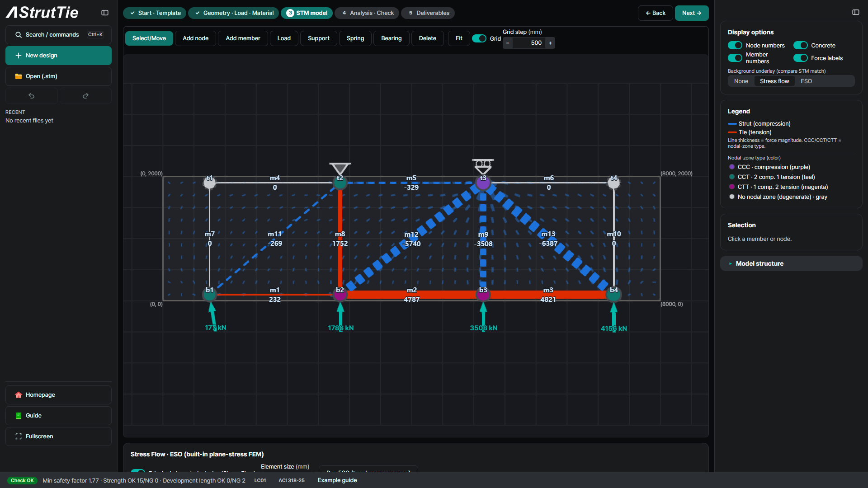The height and width of the screenshot is (488, 868).
Task: Choose the Add member tool
Action: coord(243,38)
